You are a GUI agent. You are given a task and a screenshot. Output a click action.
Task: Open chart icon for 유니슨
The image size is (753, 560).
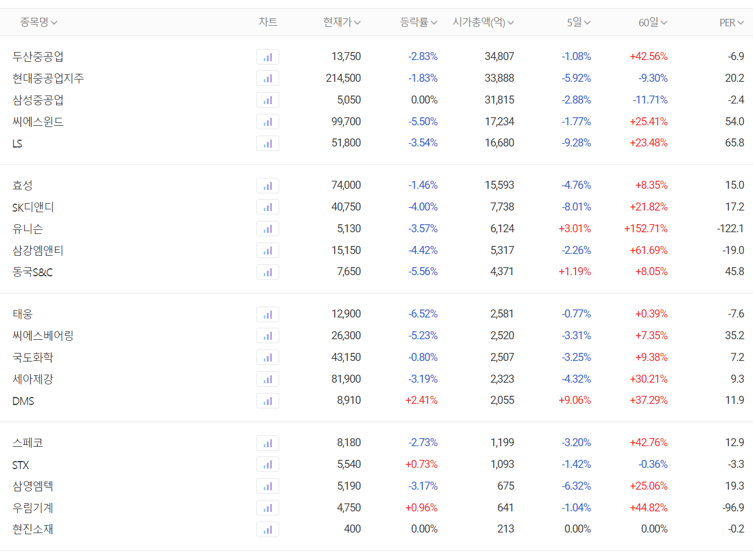coord(268,229)
